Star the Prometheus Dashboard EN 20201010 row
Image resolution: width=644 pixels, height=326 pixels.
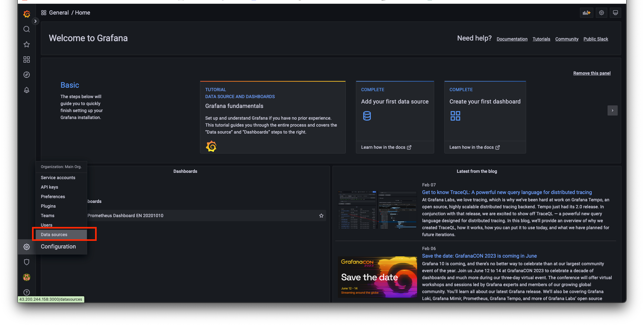[321, 216]
